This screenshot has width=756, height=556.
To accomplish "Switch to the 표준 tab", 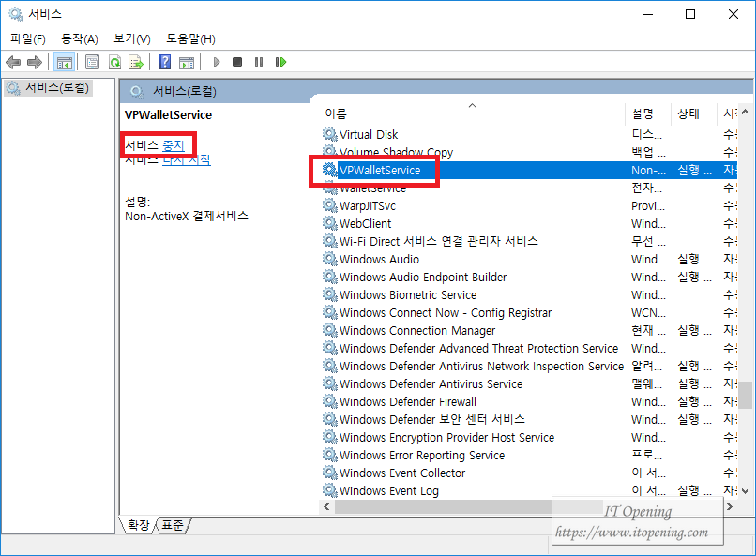I will point(174,526).
